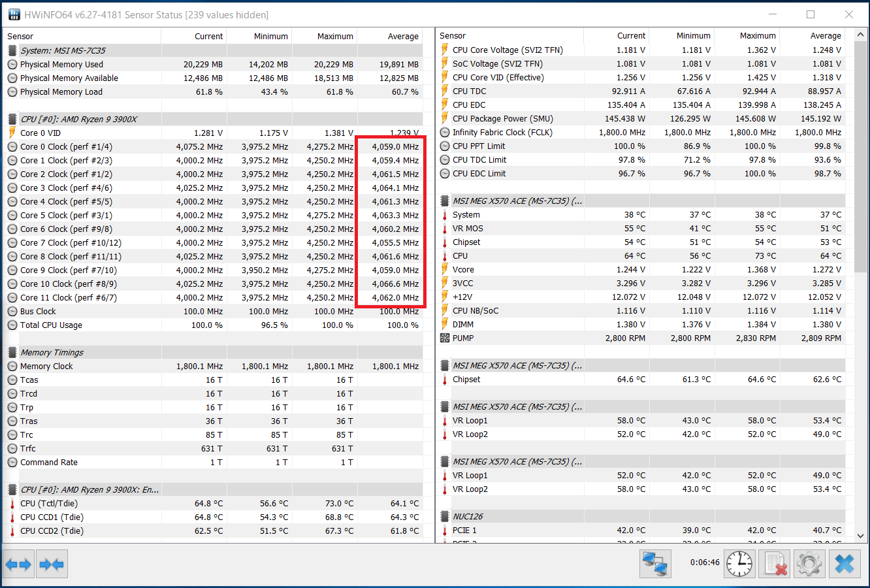Viewport: 870px width, 588px height.
Task: Click the thermometer icon beside CPU (Tctl/Tdie)
Action: [12, 503]
